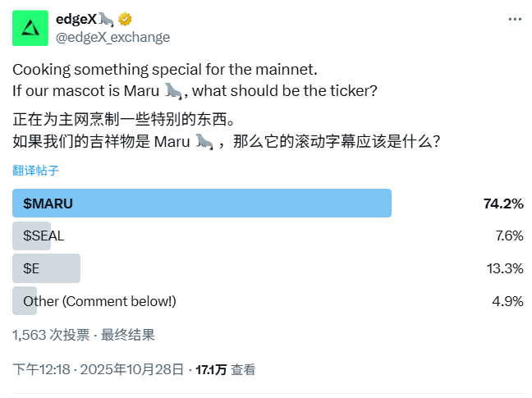Viewport: 532px width, 398px height.
Task: Click the seal emoji beside the edgeX name
Action: pyautogui.click(x=107, y=20)
